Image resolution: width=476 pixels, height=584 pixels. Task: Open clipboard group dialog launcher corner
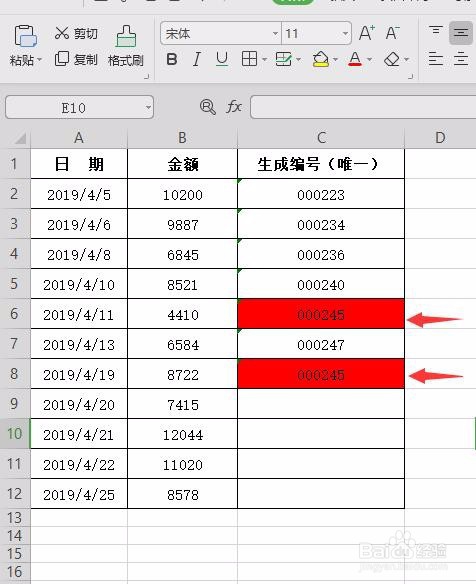[x=146, y=76]
